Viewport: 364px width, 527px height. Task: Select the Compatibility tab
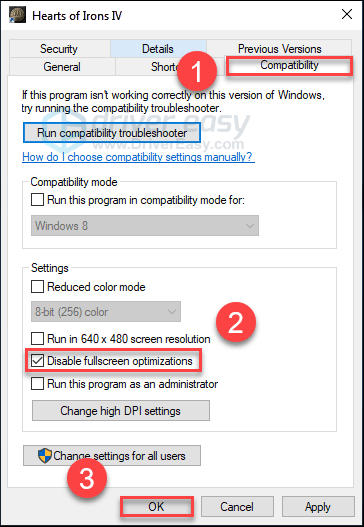289,66
